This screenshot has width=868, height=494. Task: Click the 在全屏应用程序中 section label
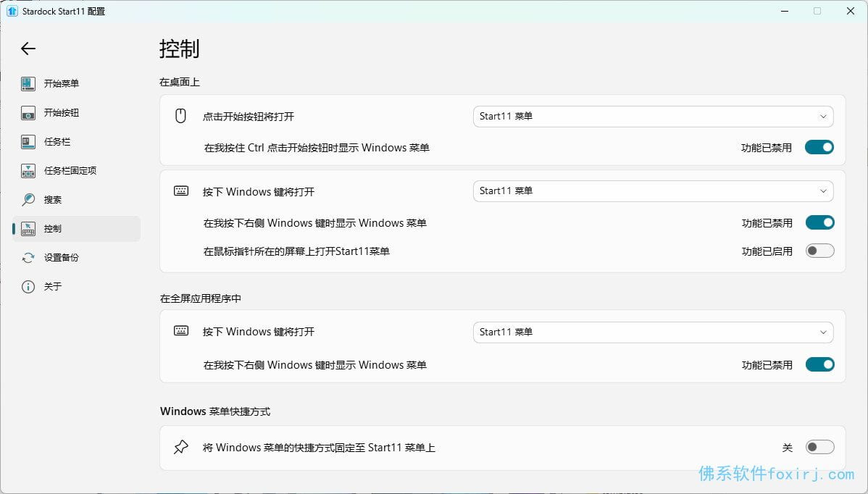pos(201,298)
